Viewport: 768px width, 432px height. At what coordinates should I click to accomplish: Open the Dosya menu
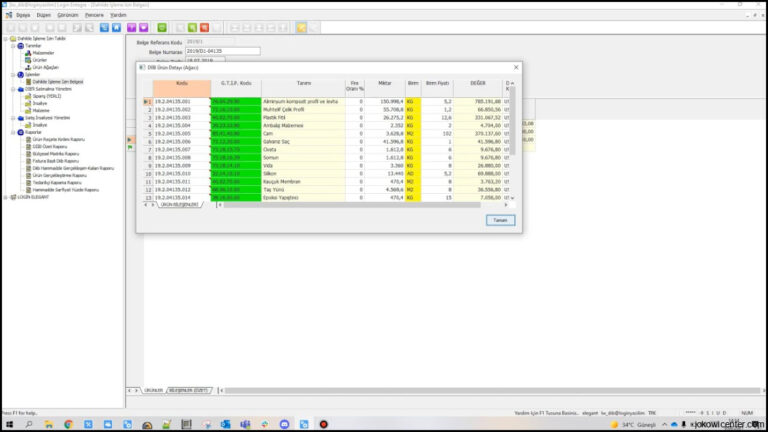23,16
